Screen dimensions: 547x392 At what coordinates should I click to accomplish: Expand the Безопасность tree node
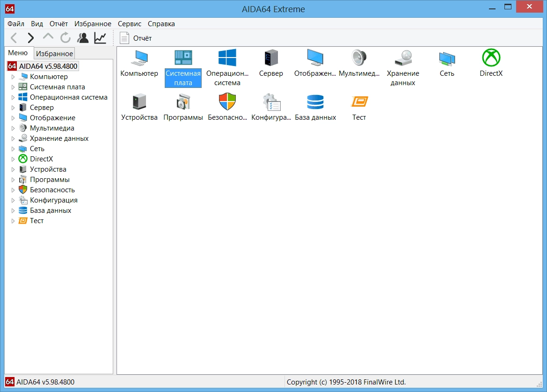(13, 190)
